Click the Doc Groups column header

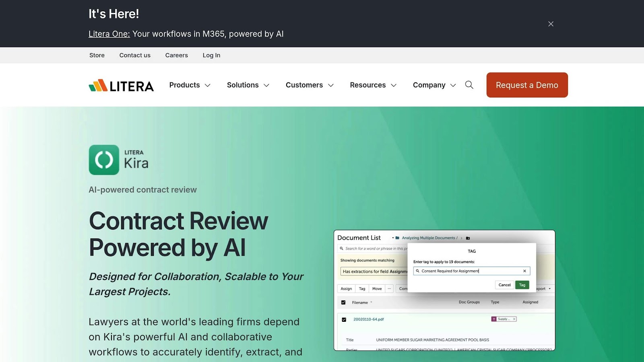469,302
